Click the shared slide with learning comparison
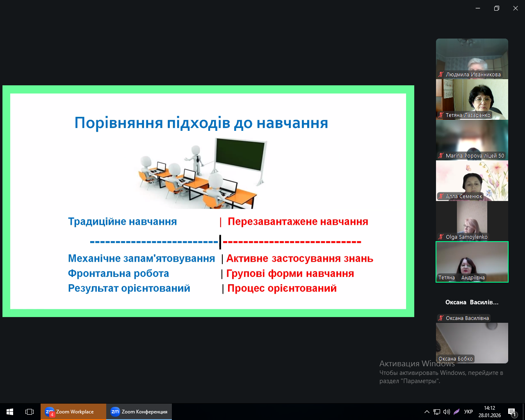Image resolution: width=525 pixels, height=420 pixels. click(x=208, y=201)
